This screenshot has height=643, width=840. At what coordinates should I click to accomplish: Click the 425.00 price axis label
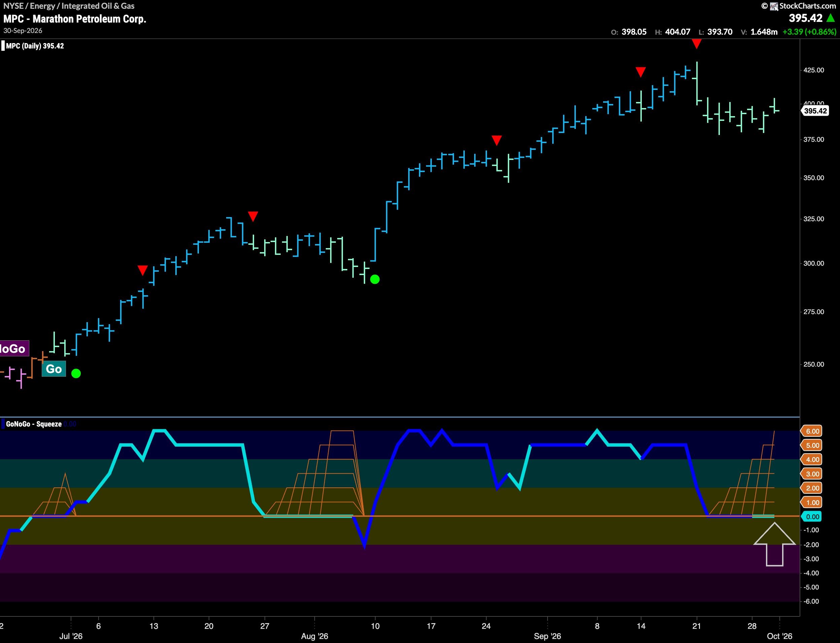[814, 70]
